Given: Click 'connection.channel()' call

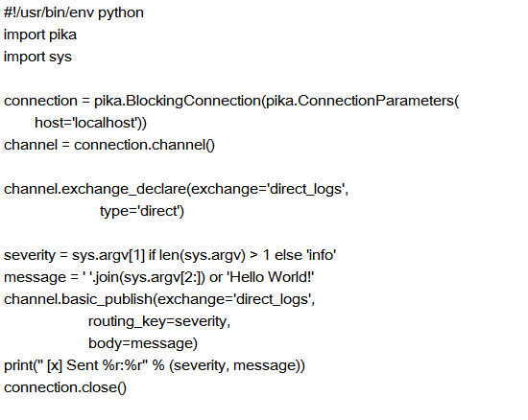Looking at the screenshot, I should click(x=144, y=145).
